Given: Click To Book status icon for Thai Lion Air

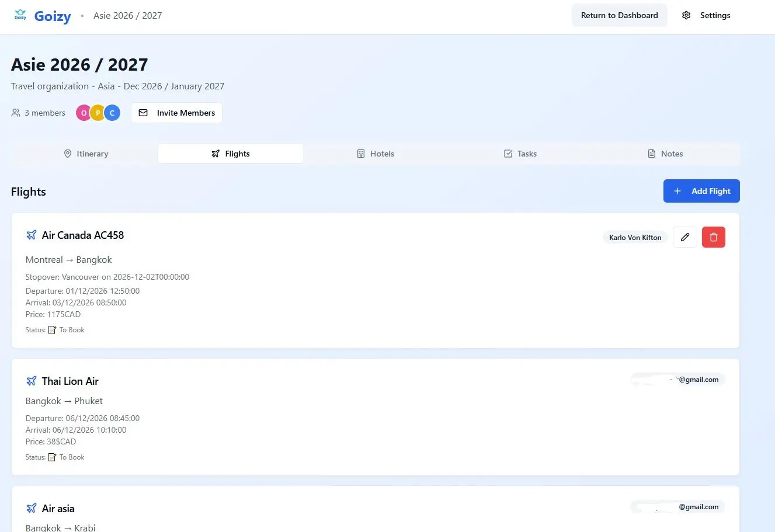Looking at the screenshot, I should click(x=53, y=457).
